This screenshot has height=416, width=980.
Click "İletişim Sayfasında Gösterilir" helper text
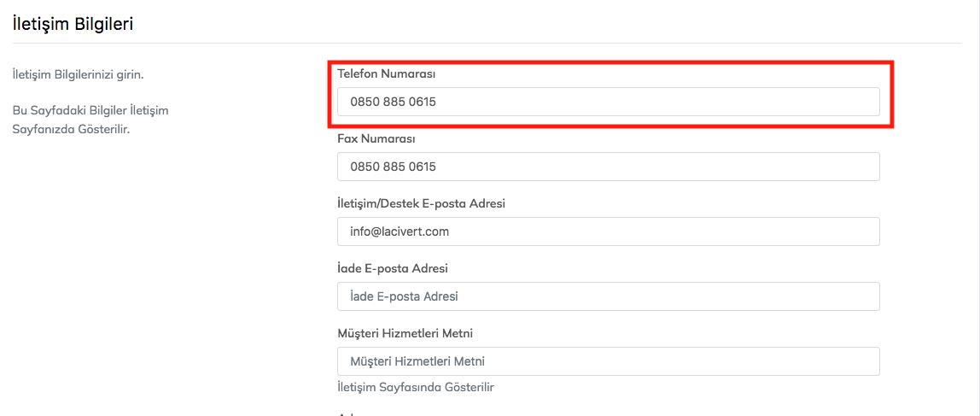(x=416, y=387)
